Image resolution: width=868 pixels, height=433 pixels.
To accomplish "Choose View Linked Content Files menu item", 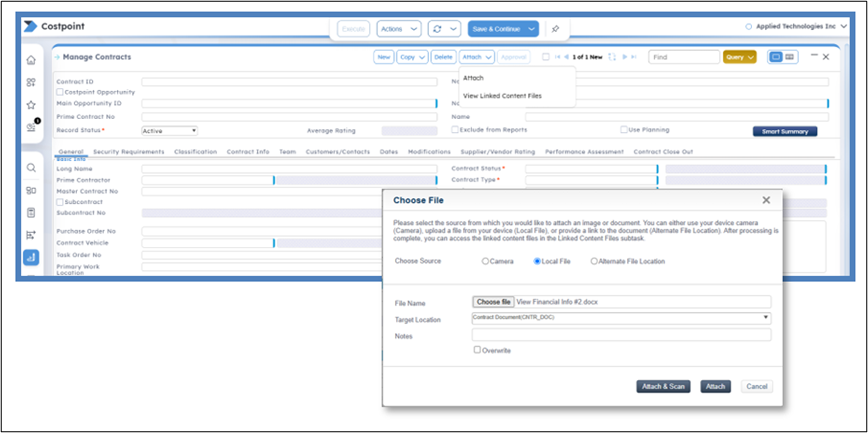I will tap(501, 95).
